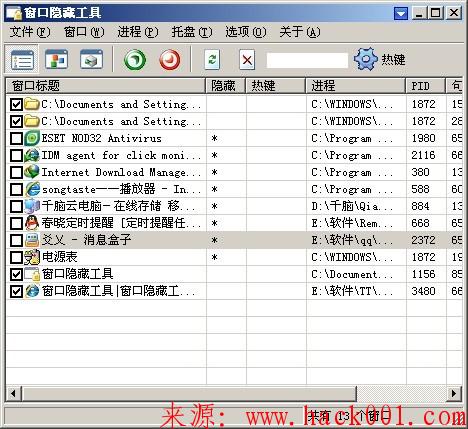Click the blank hotkey input field in toolbar

pyautogui.click(x=307, y=60)
